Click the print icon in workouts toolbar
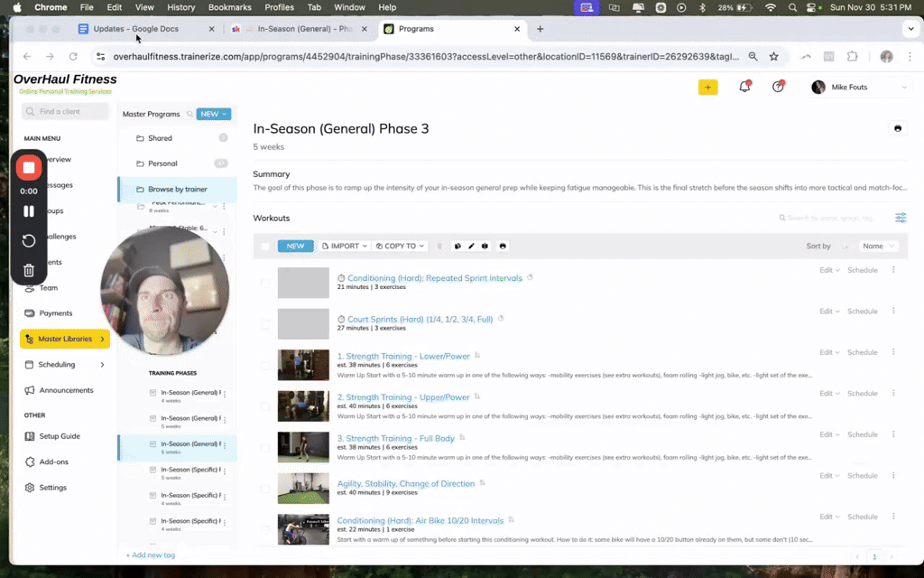The width and height of the screenshot is (924, 578). point(503,246)
